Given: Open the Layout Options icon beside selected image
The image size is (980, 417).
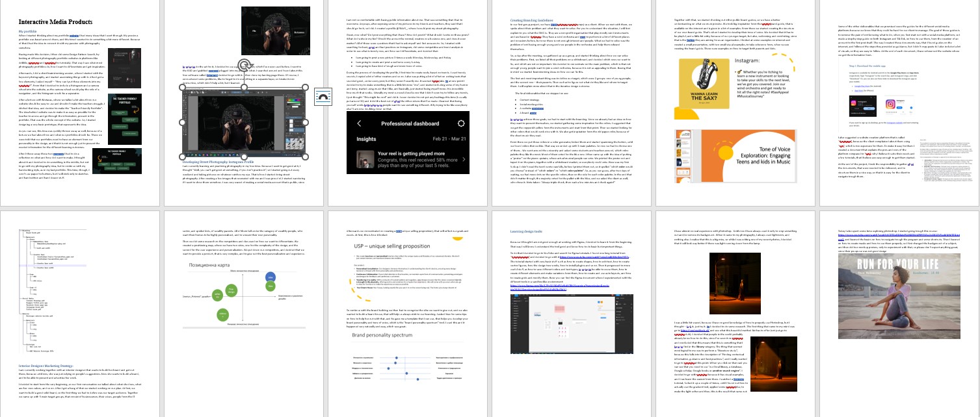Looking at the screenshot, I should click(323, 97).
